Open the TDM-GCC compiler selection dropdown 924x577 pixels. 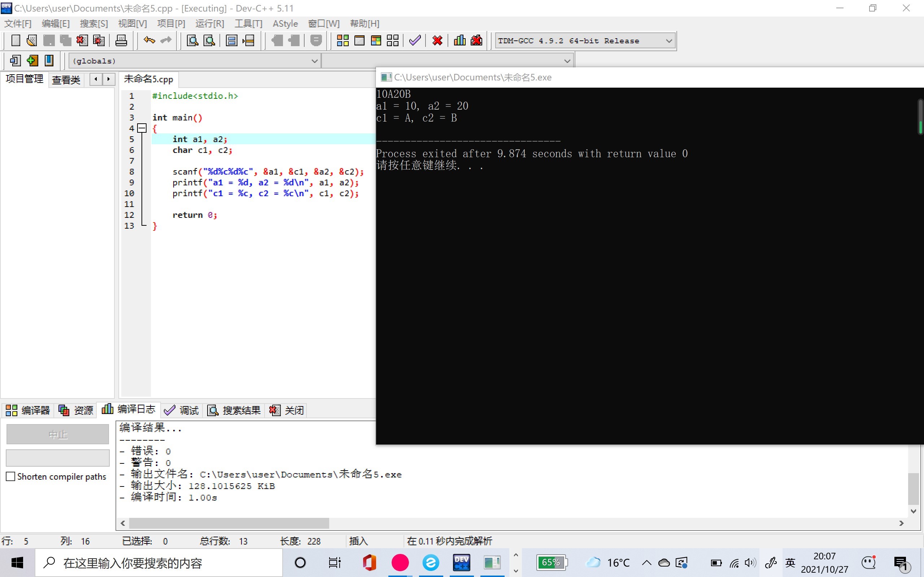pos(668,41)
